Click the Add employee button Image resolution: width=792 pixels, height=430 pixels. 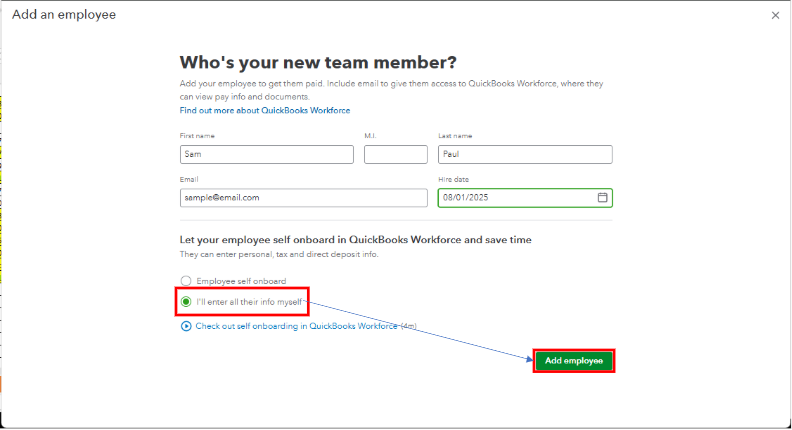tap(573, 361)
